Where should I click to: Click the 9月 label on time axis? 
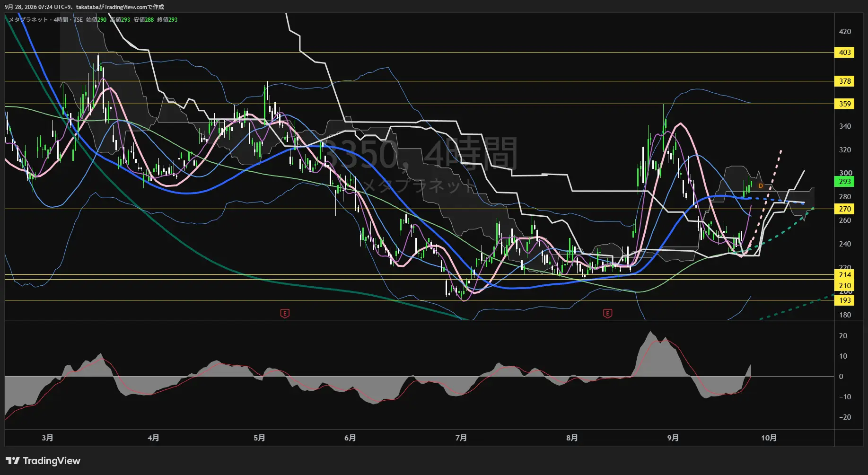tap(673, 438)
